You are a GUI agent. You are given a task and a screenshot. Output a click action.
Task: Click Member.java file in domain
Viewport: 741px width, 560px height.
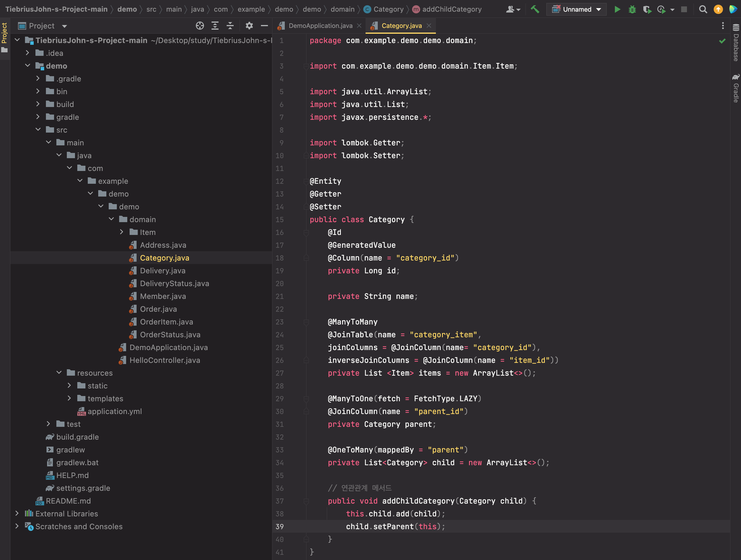(163, 296)
